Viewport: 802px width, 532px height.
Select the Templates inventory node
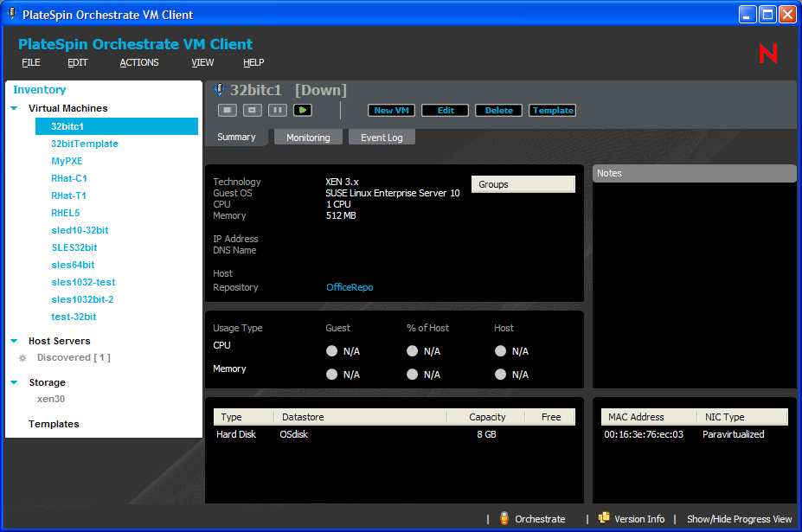(x=54, y=424)
